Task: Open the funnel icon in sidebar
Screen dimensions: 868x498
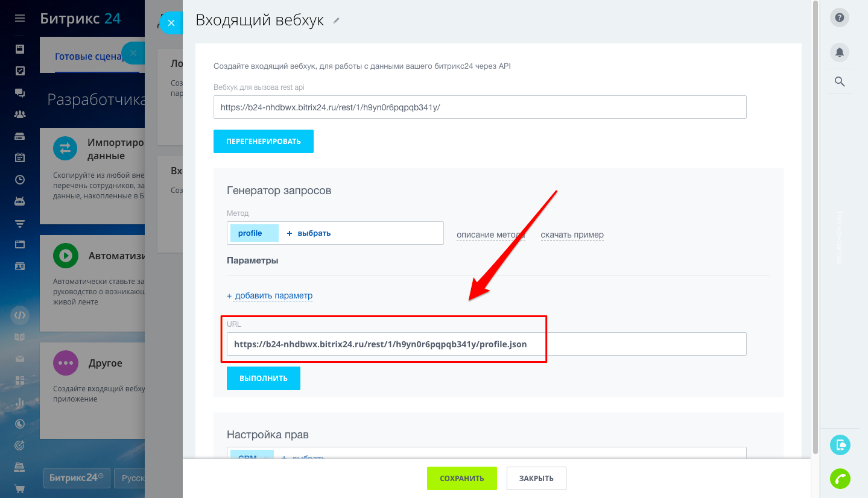Action: point(20,223)
